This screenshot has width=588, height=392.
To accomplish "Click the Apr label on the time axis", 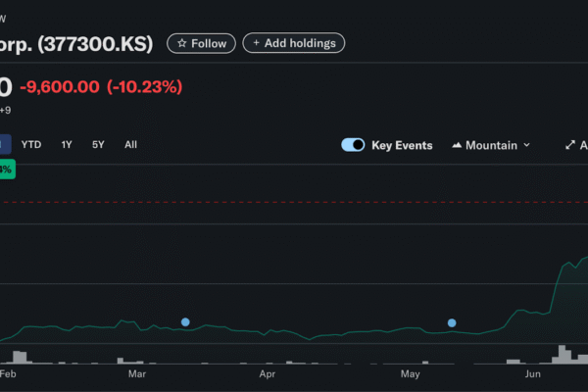I will [267, 374].
